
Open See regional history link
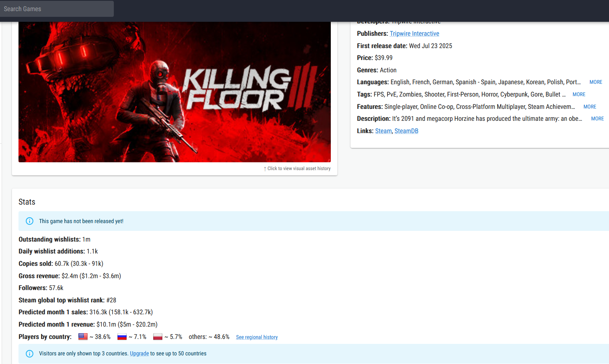click(257, 337)
